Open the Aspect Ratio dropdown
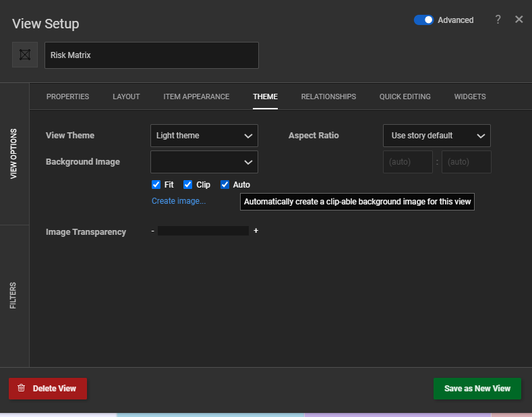532x417 pixels. coord(437,136)
